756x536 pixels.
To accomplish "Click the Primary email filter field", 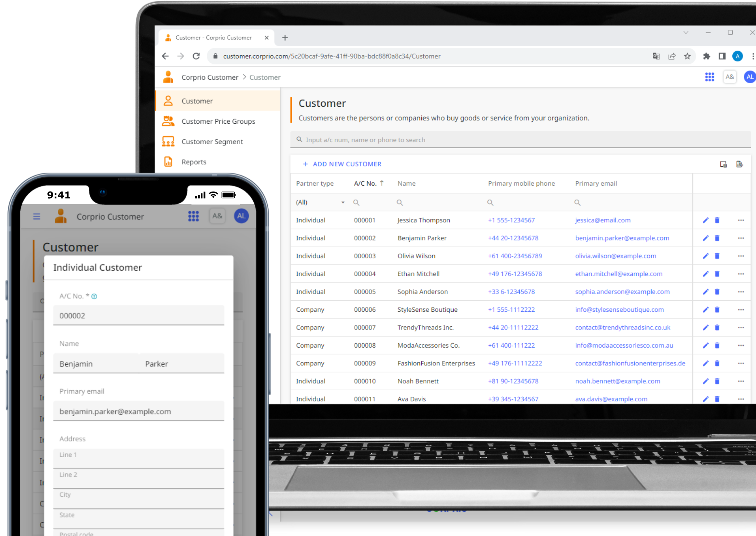I will point(631,203).
